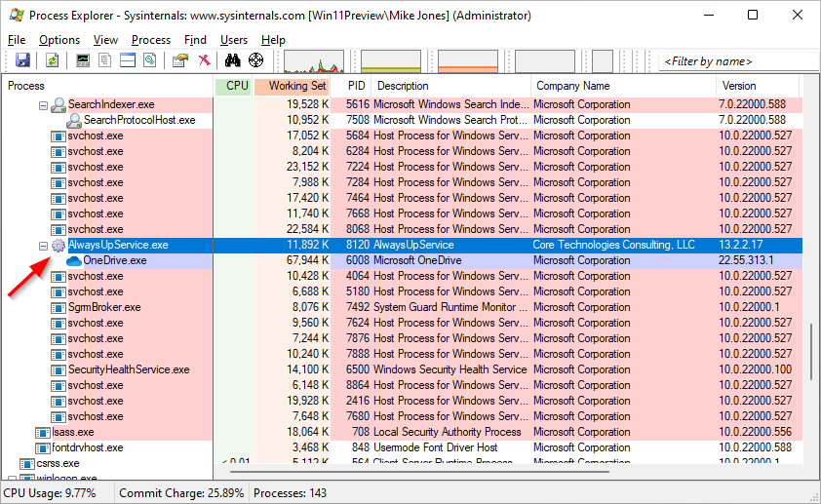Toggle the process tree view icon
This screenshot has width=821, height=504.
[x=104, y=60]
